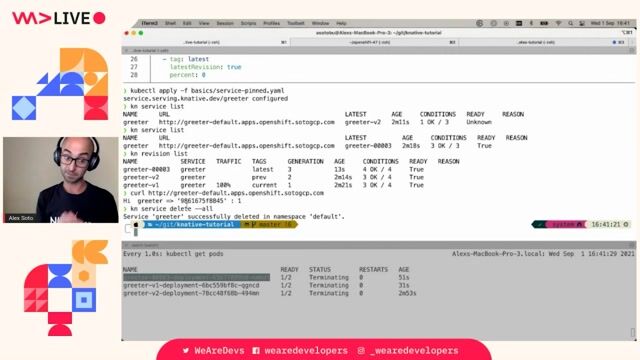Open the Help menu
The height and width of the screenshot is (360, 640).
(341, 23)
